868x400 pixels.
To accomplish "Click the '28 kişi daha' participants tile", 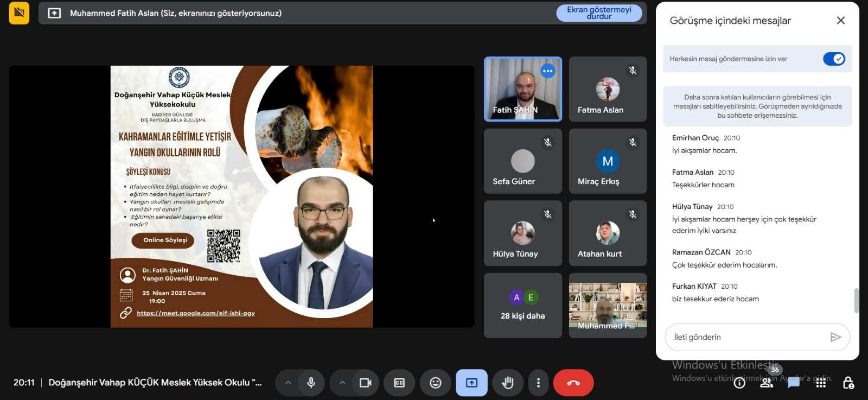I will pyautogui.click(x=522, y=306).
